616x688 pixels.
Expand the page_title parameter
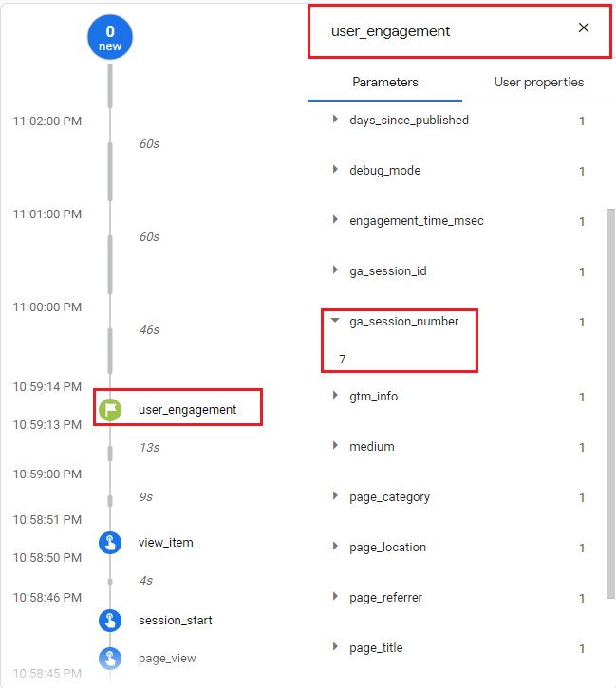coord(336,647)
